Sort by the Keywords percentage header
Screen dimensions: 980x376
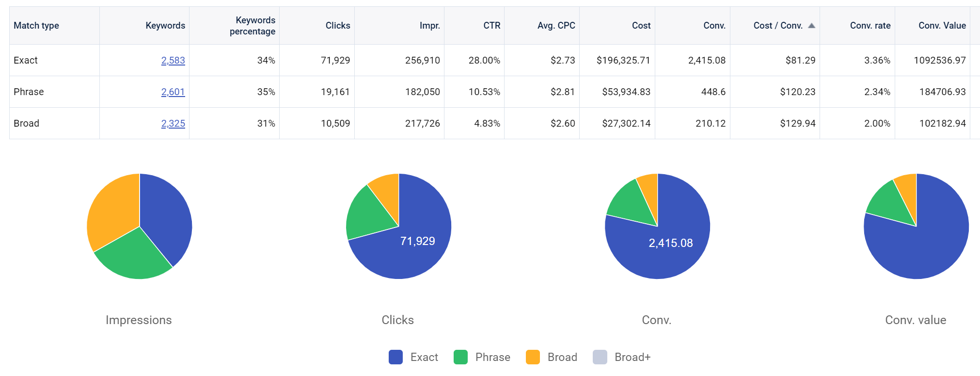[252, 26]
